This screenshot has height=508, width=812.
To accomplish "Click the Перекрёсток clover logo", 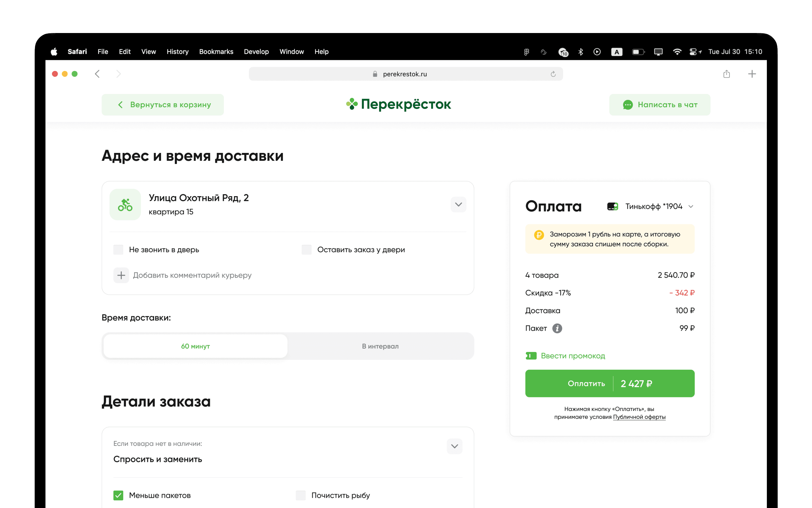I will [x=352, y=104].
